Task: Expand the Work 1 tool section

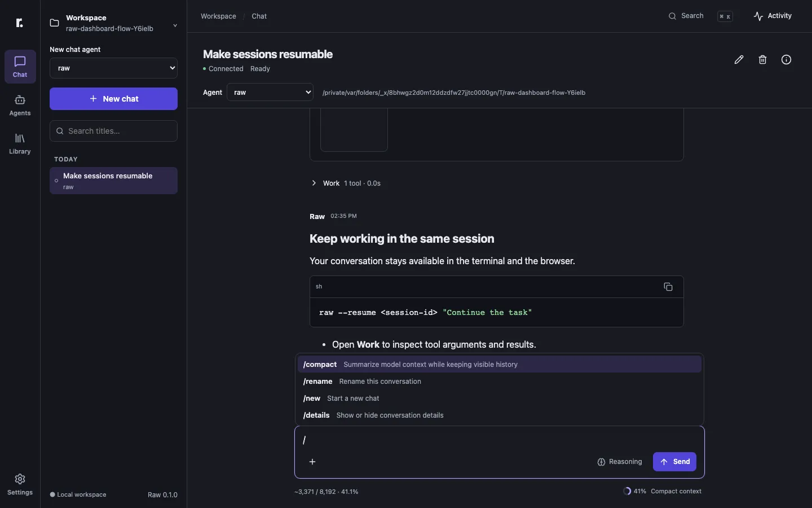Action: pyautogui.click(x=346, y=183)
